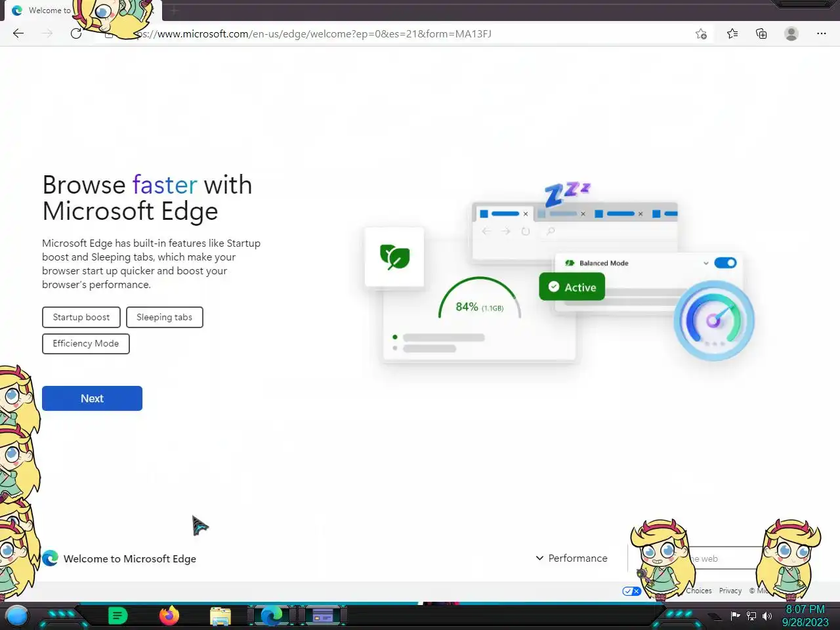Click the 84% memory gauge
840x630 pixels.
[x=479, y=299]
